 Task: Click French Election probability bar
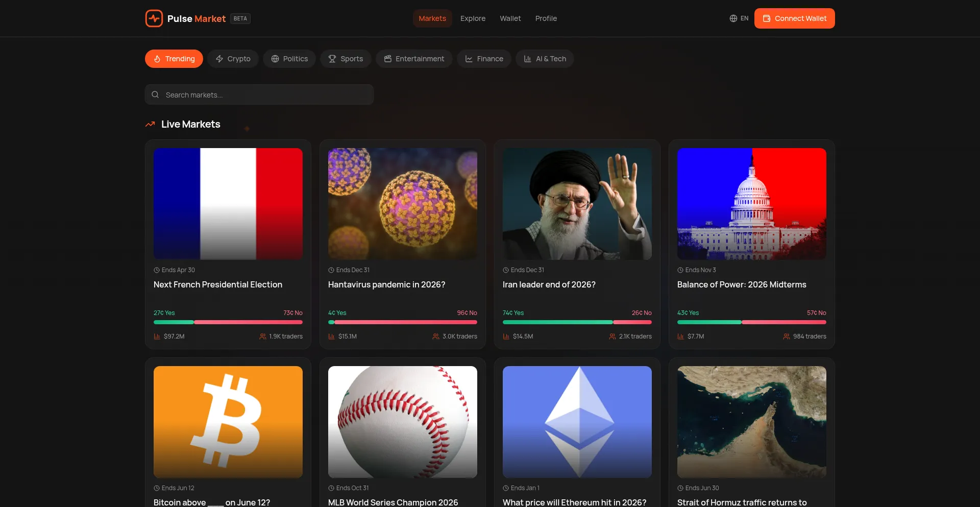pyautogui.click(x=228, y=322)
